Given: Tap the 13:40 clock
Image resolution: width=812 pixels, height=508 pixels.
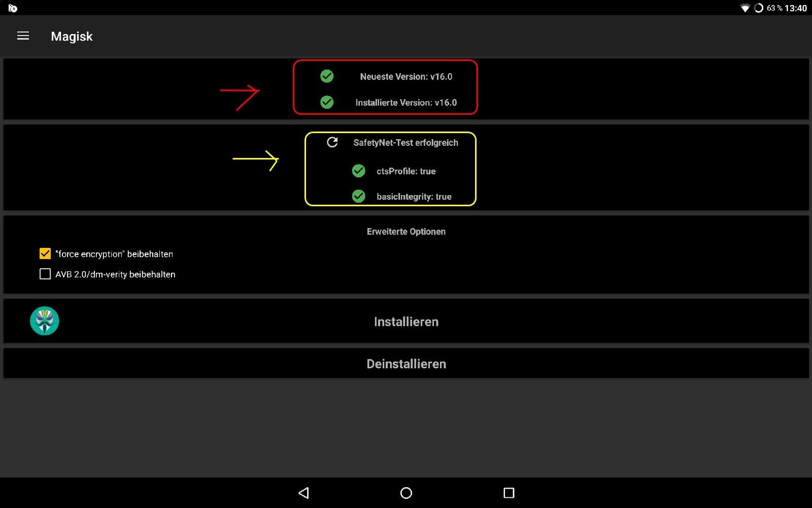Looking at the screenshot, I should (796, 8).
